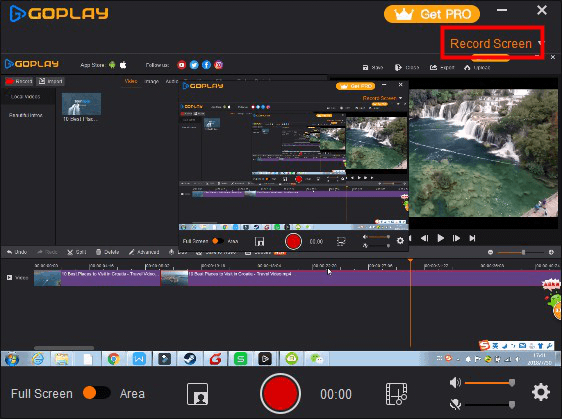
Task: Click the Record button in the previewed editor
Action: coord(19,81)
